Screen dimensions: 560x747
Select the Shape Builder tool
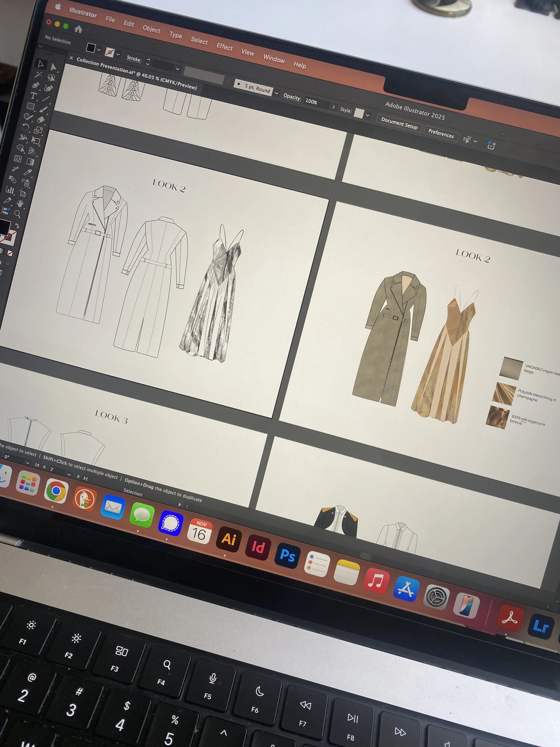point(21,148)
